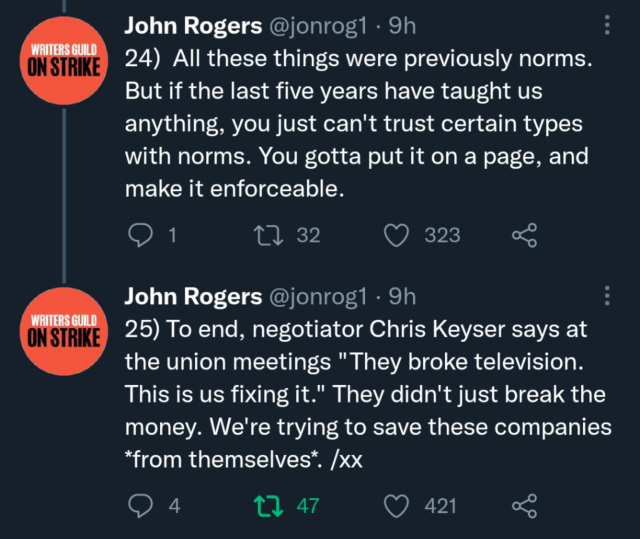The width and height of the screenshot is (640, 539).
Task: Share the tweet ending with /xx
Action: click(x=524, y=506)
